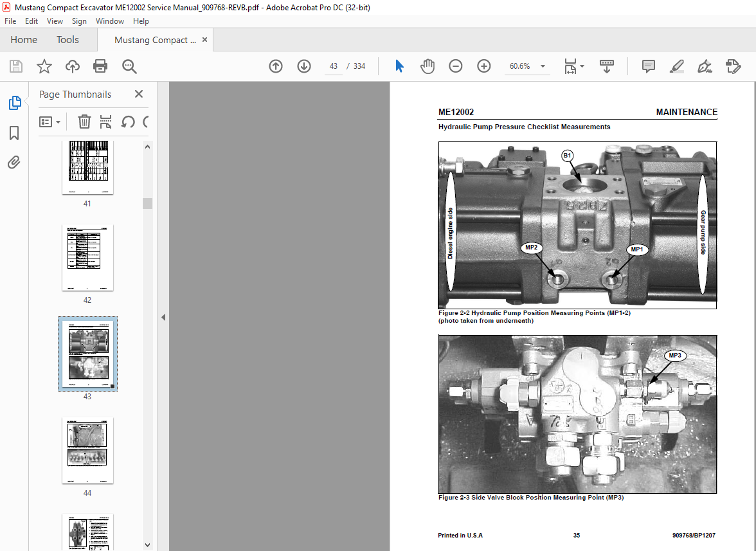
Task: Go to next page arrow
Action: 303,66
